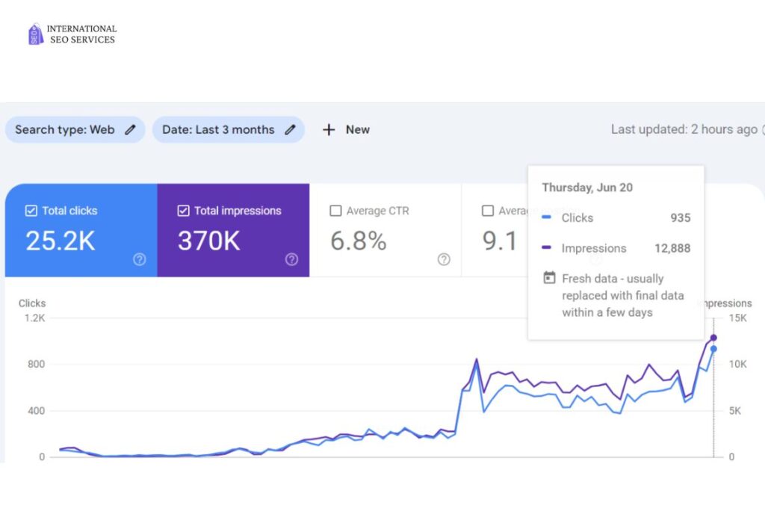765x532 pixels.
Task: Click the pencil icon on Date filter
Action: click(x=290, y=130)
